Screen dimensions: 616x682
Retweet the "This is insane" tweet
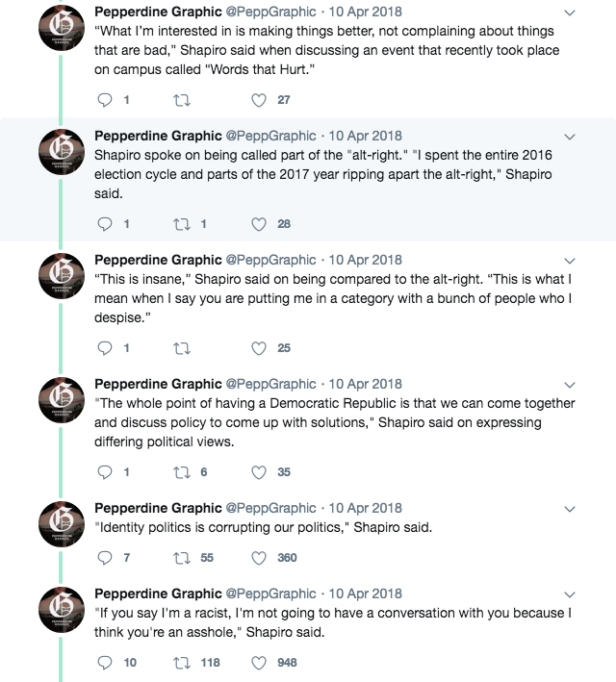182,348
